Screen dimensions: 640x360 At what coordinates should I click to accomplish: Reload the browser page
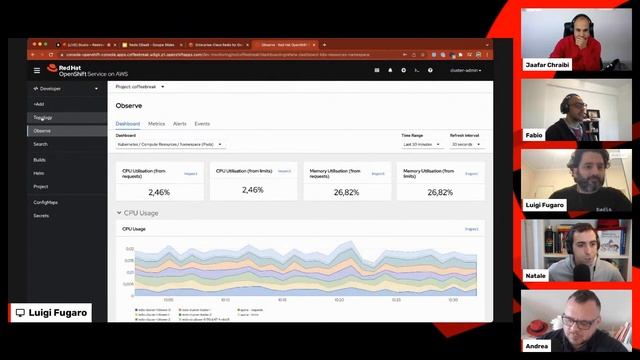coord(51,54)
